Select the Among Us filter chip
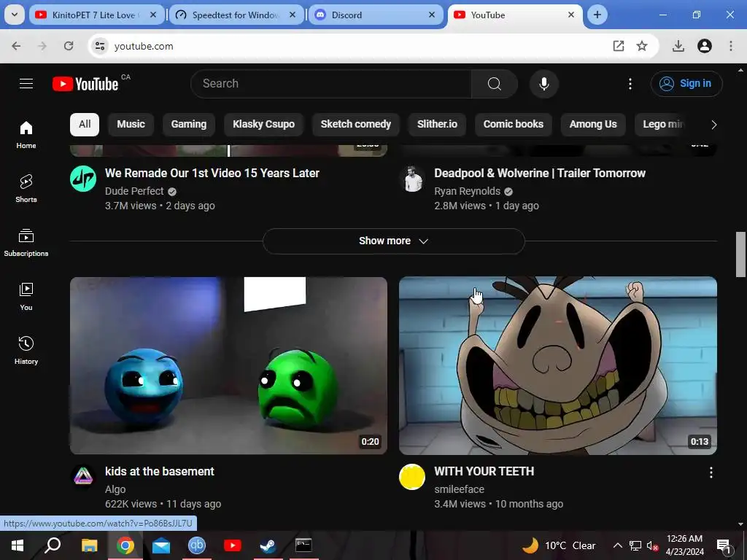Image resolution: width=747 pixels, height=560 pixels. (x=593, y=124)
